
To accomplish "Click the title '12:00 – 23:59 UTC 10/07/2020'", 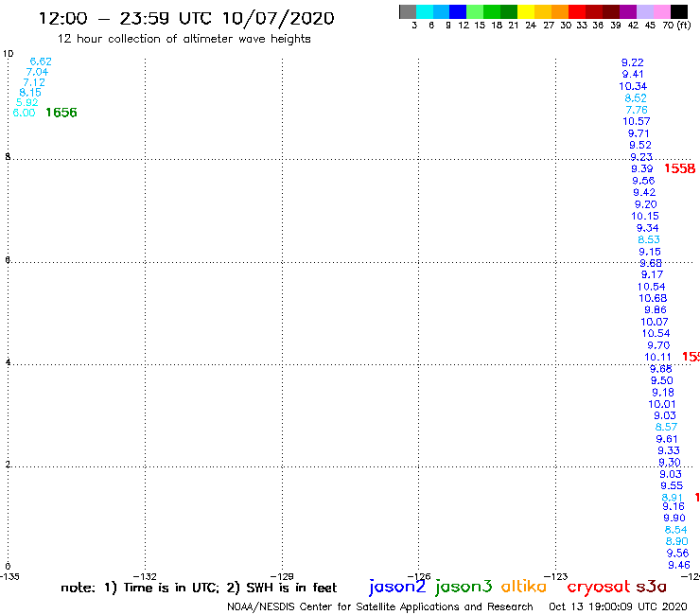I will [x=186, y=18].
